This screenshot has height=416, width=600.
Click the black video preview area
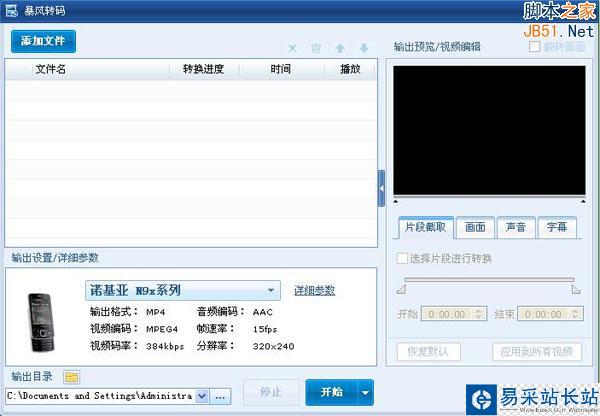tap(489, 131)
